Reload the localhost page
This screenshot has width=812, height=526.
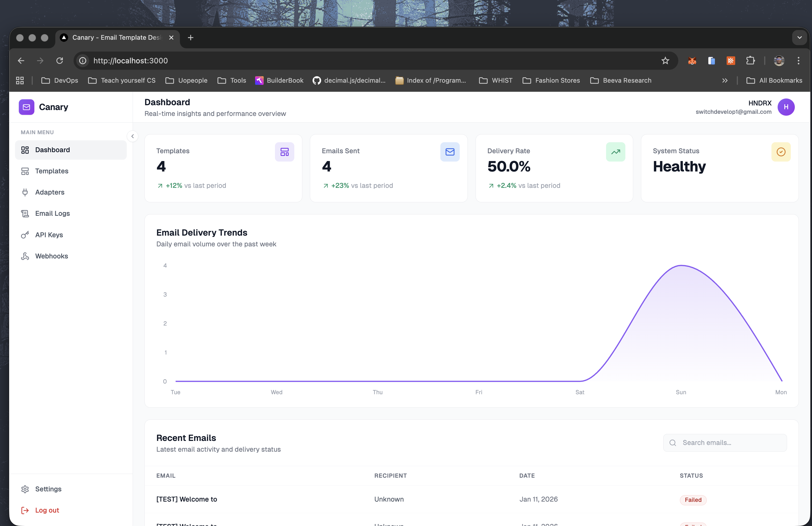(x=60, y=61)
